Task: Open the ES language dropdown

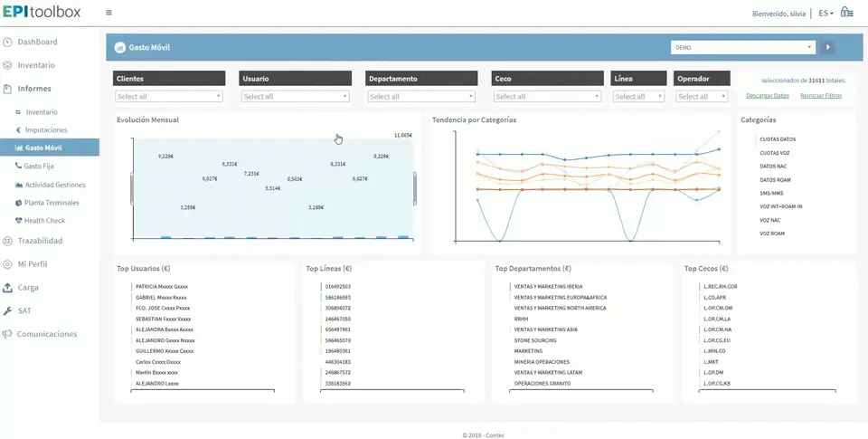Action: tap(826, 14)
